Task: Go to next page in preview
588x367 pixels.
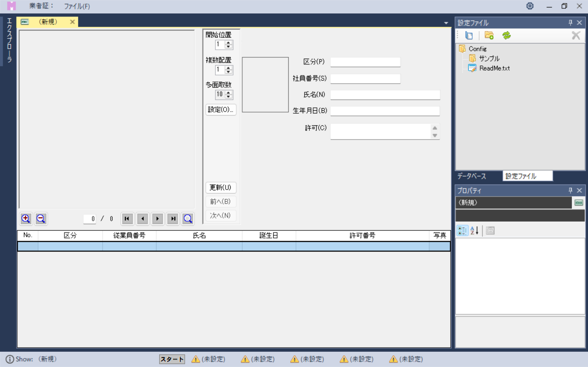Action: pos(158,219)
